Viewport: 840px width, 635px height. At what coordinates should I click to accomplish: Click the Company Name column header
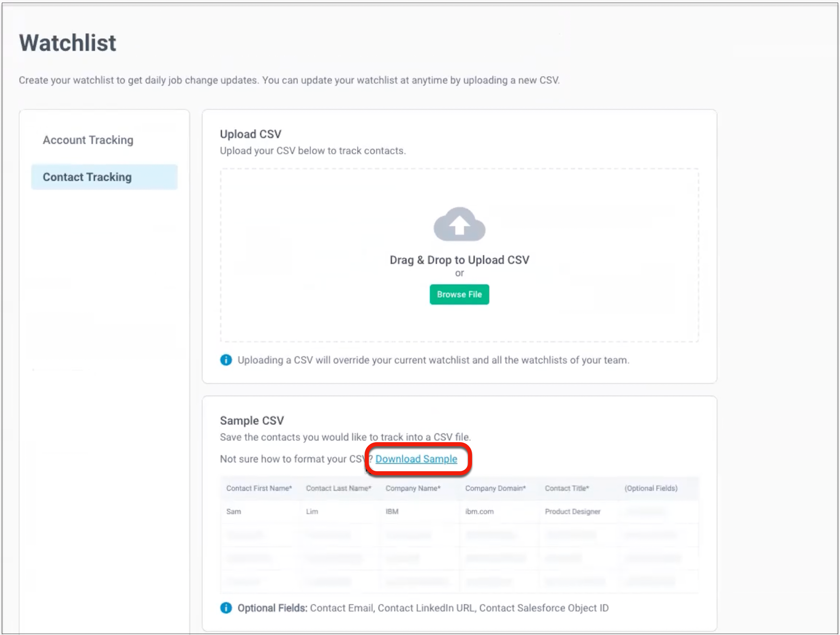click(x=413, y=488)
